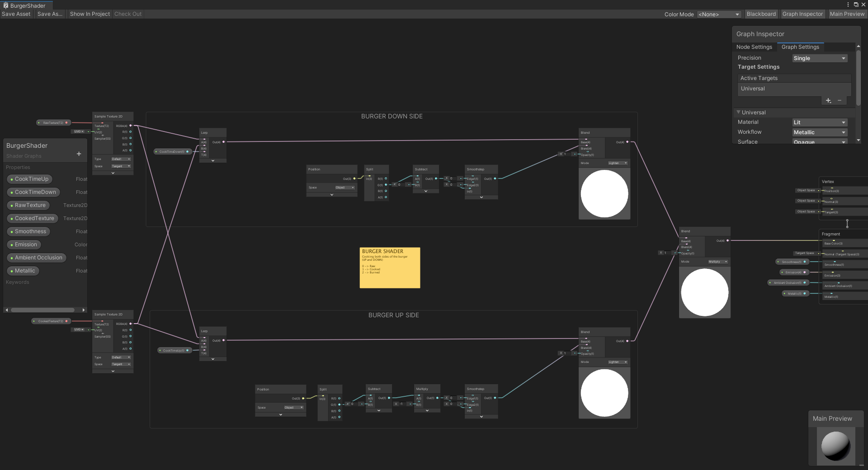Viewport: 868px width, 470px height.
Task: Select the yellow BURGER SHADER sticky note
Action: [390, 268]
